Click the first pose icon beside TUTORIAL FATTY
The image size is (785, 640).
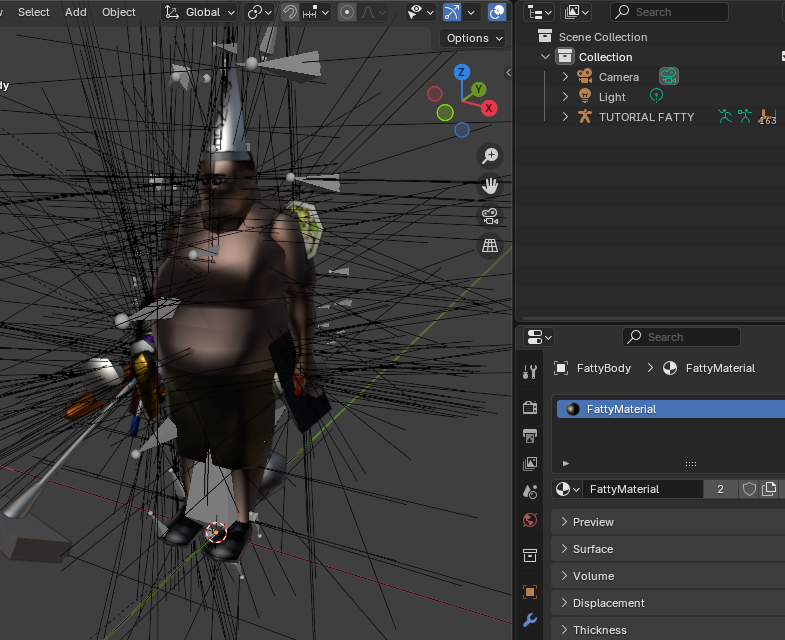click(x=725, y=116)
